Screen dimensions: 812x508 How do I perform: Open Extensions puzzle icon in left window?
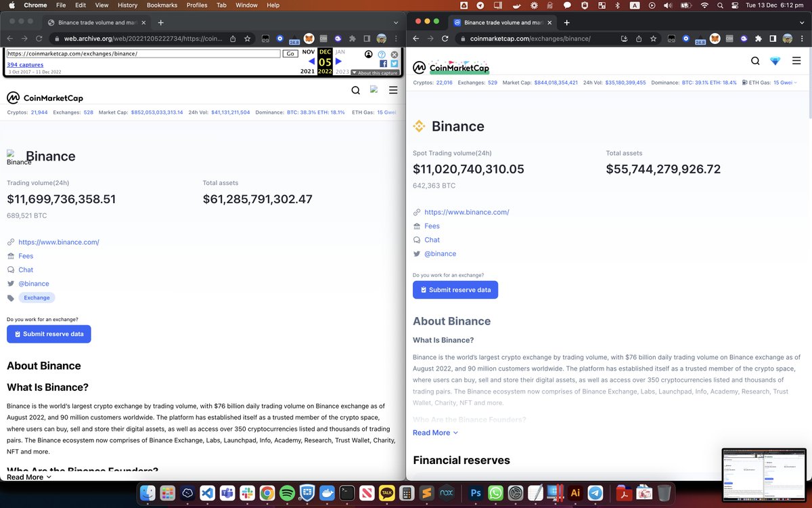click(353, 39)
